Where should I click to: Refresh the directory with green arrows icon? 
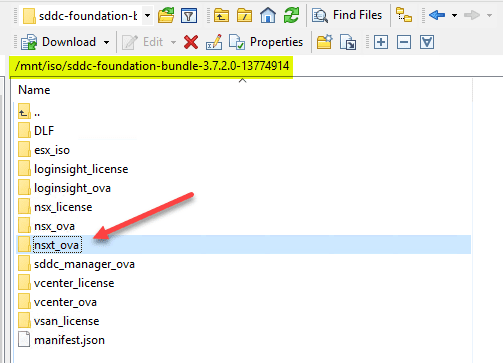(291, 15)
